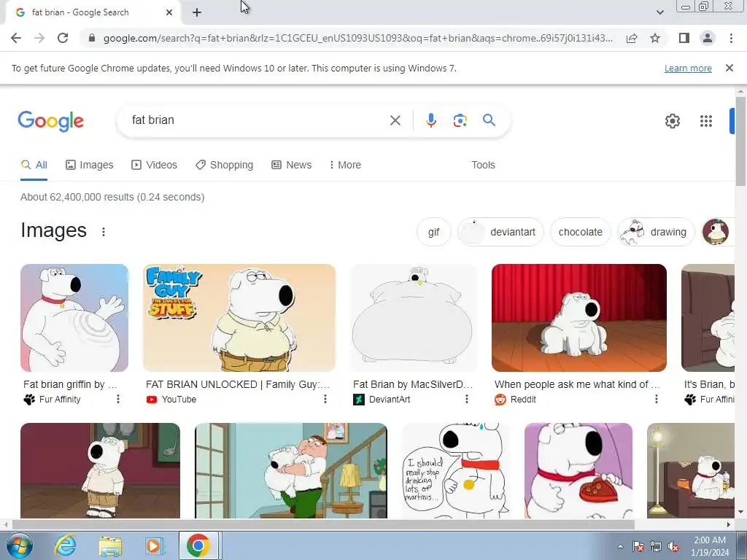
Task: Click the network status tray icon
Action: 656,547
